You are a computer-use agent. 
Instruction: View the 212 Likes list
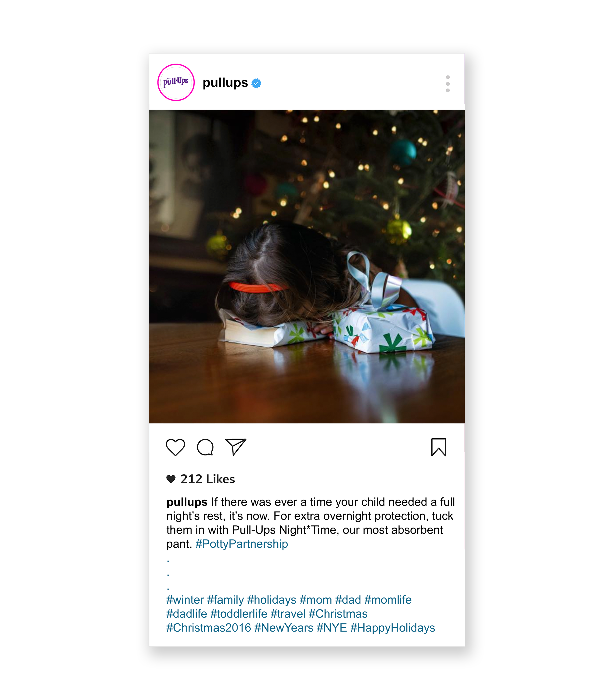point(208,479)
